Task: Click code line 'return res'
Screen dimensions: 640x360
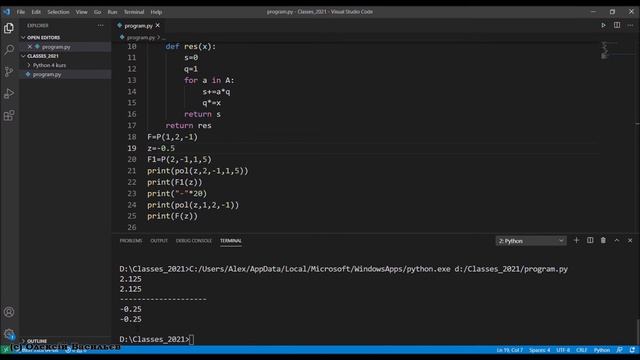Action: click(189, 125)
